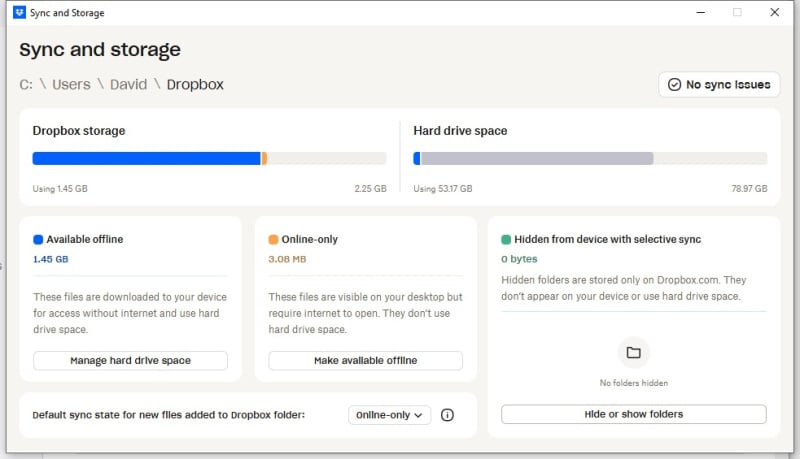This screenshot has width=800, height=459.
Task: Click the Sync and storage heading
Action: point(100,49)
